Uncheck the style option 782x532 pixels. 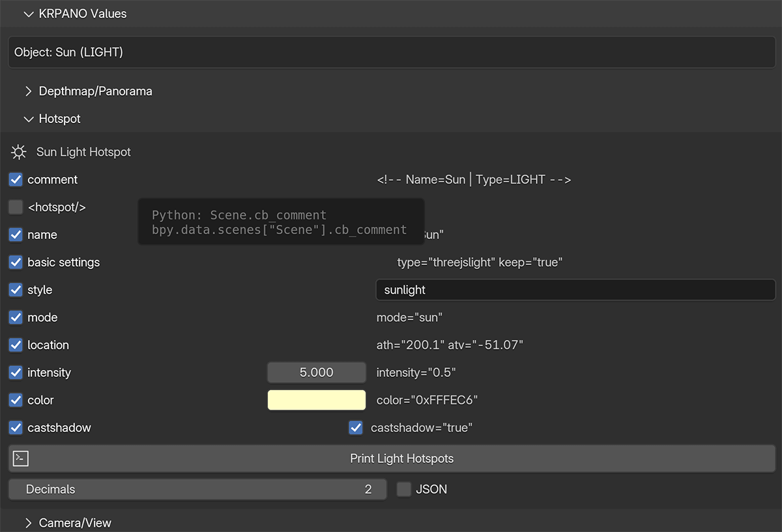coord(16,290)
